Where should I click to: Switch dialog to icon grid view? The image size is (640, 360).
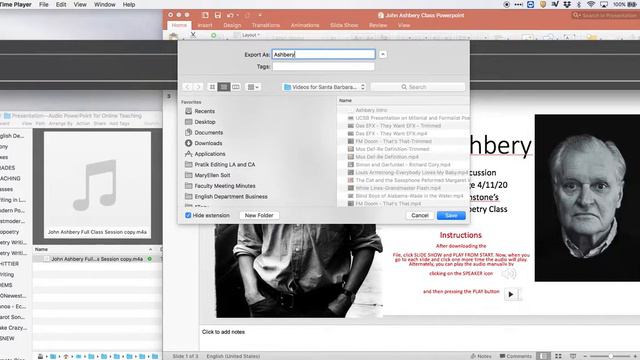click(x=212, y=87)
